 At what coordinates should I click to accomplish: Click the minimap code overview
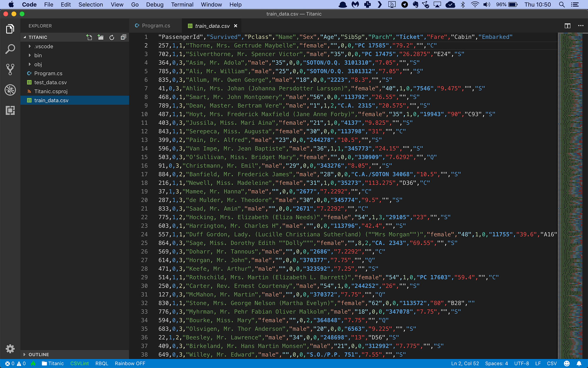[570, 177]
